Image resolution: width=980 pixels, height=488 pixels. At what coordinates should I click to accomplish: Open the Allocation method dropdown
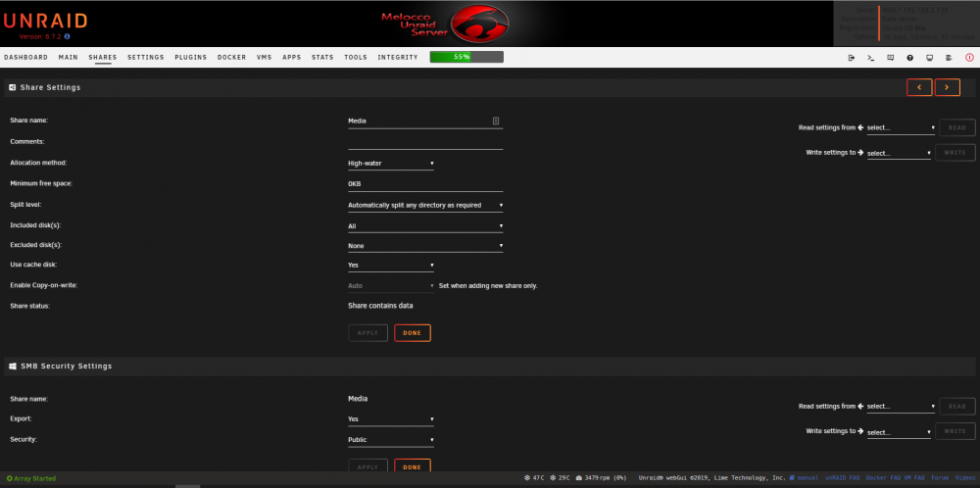(391, 164)
